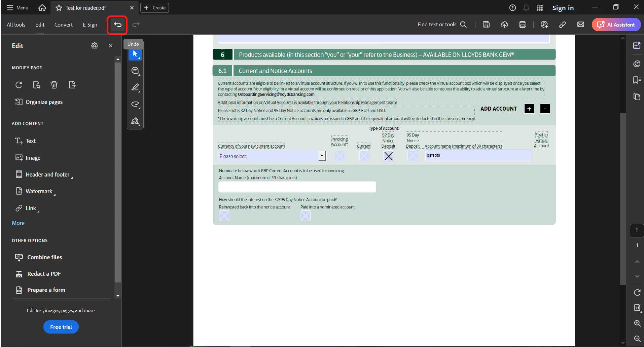Click the Delete page trash icon
644x347 pixels.
pos(54,85)
